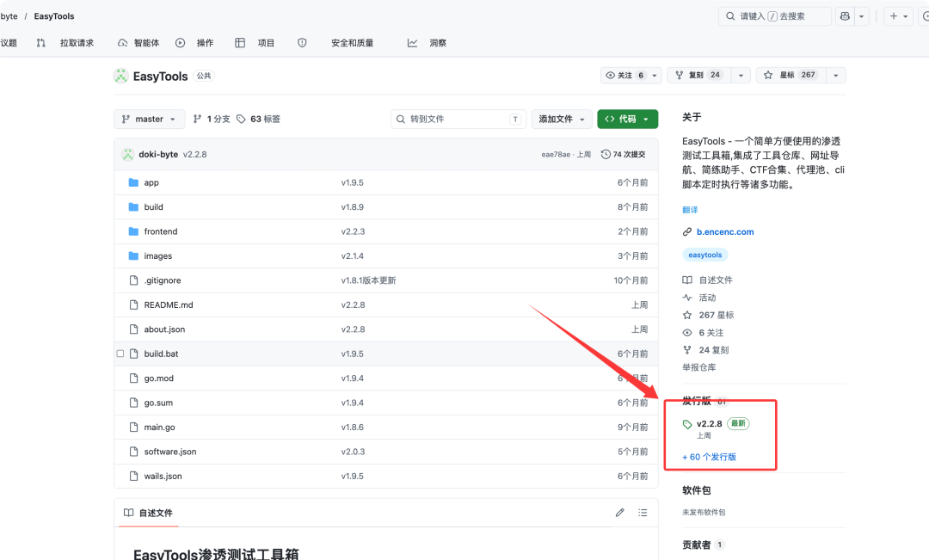This screenshot has width=929, height=560.
Task: Open the README.md file
Action: pyautogui.click(x=169, y=305)
